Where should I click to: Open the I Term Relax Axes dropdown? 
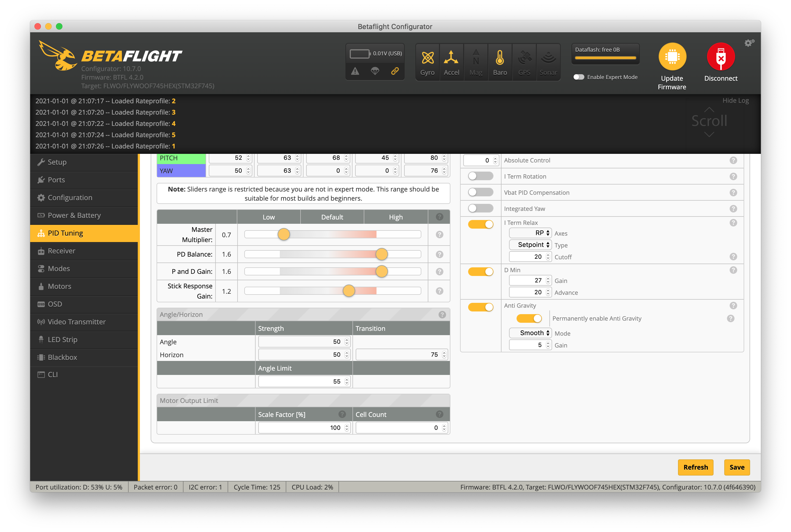(x=530, y=233)
